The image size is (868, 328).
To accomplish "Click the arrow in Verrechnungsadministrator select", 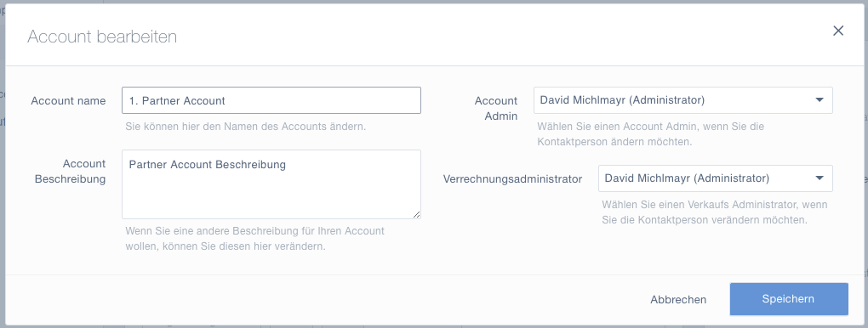I will coord(819,178).
